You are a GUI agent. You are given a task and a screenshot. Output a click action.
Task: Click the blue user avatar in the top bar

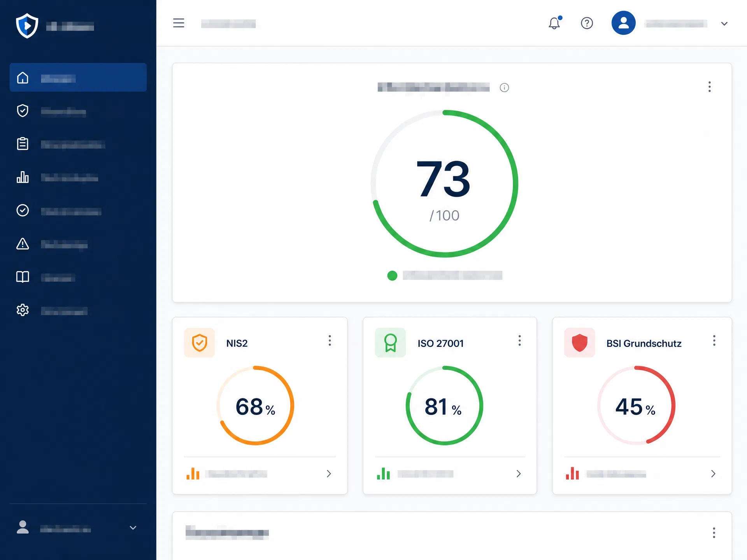[623, 23]
